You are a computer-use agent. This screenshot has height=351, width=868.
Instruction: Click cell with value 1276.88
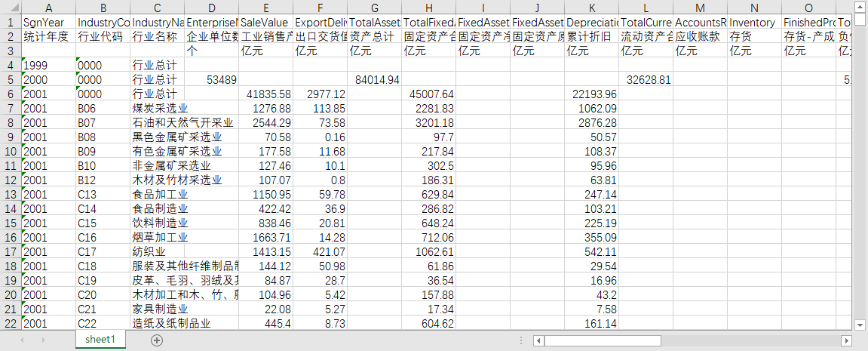(265, 108)
